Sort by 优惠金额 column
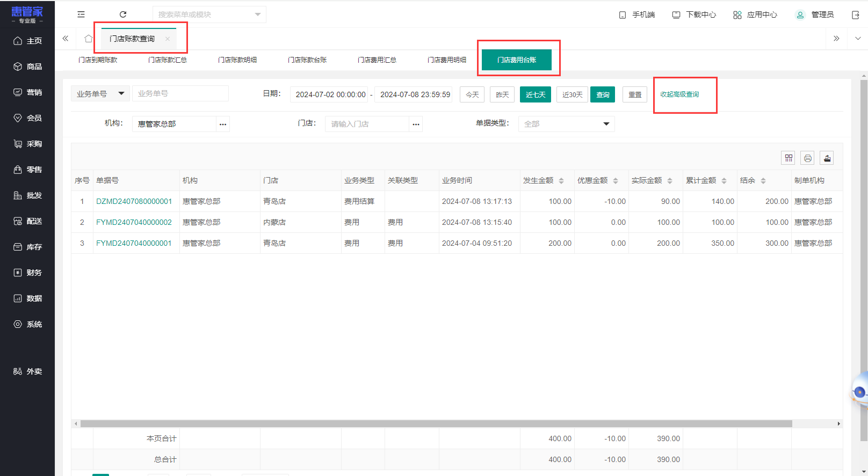 (616, 181)
